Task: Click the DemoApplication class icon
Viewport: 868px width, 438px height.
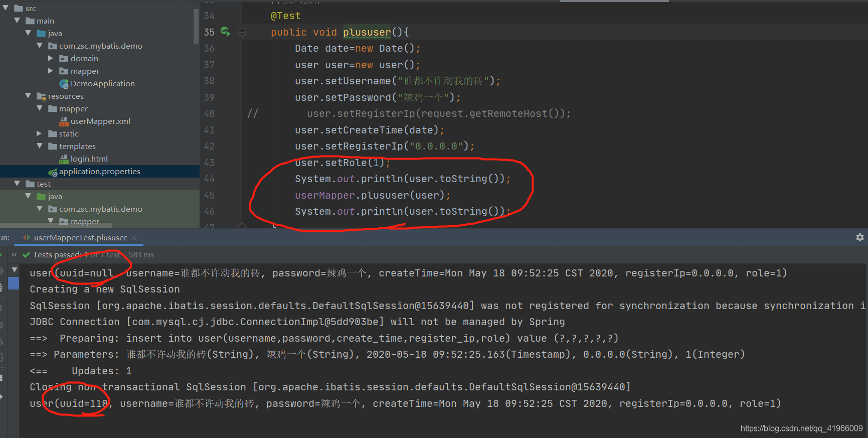Action: (64, 84)
